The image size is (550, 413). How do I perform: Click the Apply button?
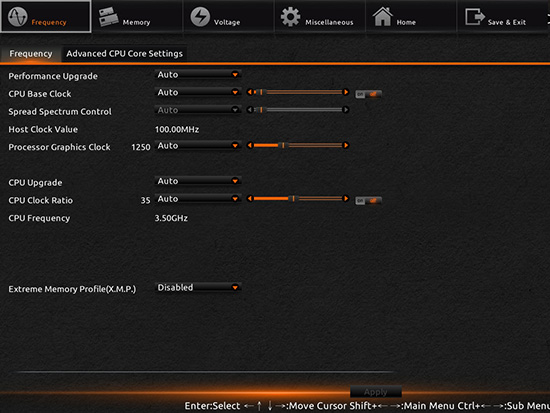[x=376, y=392]
